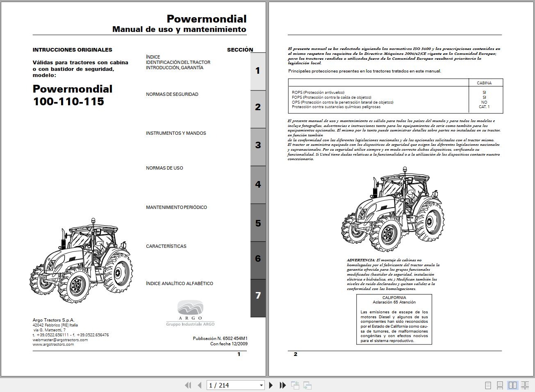This screenshot has height=392, width=535.
Task: Click Principales protecciones sentence on page 2
Action: (x=364, y=71)
